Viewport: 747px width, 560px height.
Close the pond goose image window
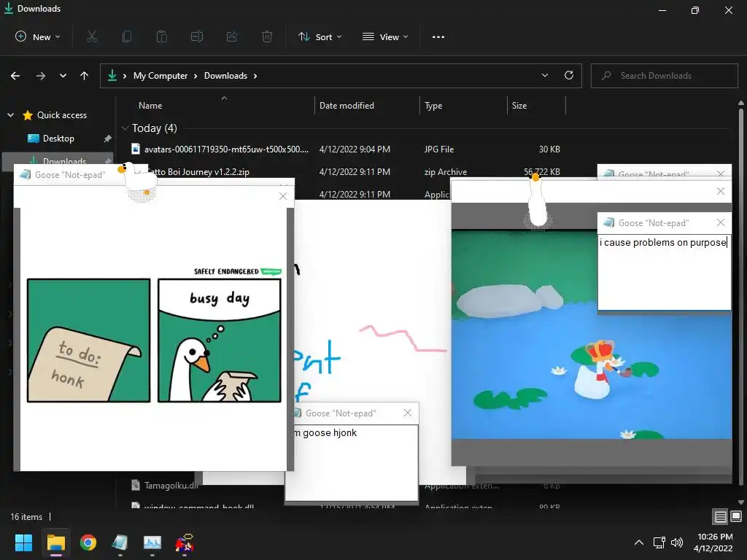point(720,191)
